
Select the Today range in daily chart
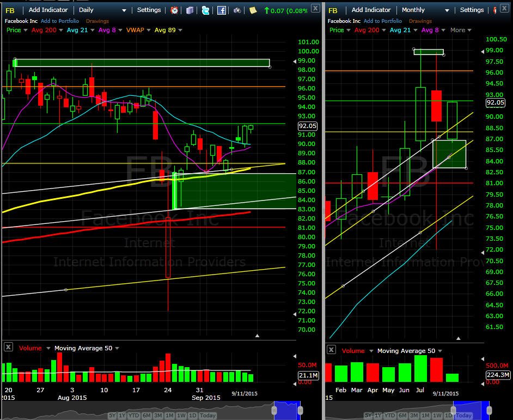click(207, 416)
